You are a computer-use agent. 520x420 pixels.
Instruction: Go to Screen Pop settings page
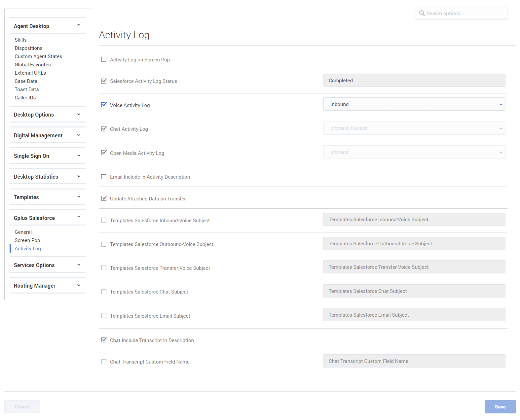click(x=27, y=240)
